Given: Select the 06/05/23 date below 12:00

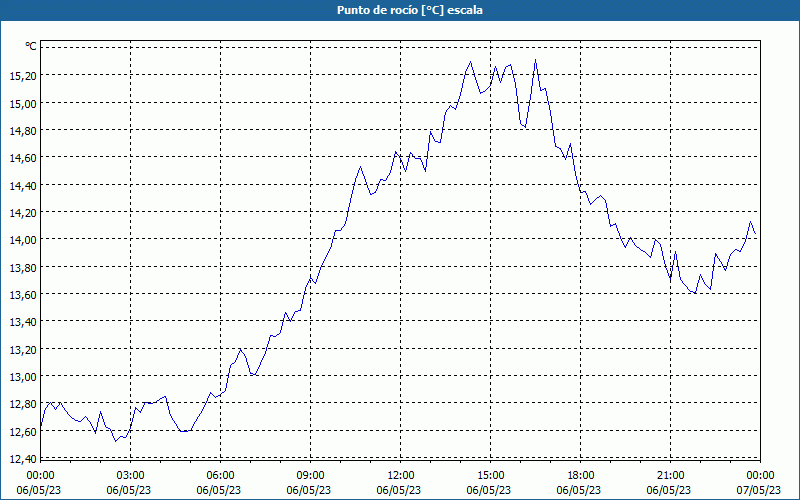Looking at the screenshot, I should [x=399, y=490].
